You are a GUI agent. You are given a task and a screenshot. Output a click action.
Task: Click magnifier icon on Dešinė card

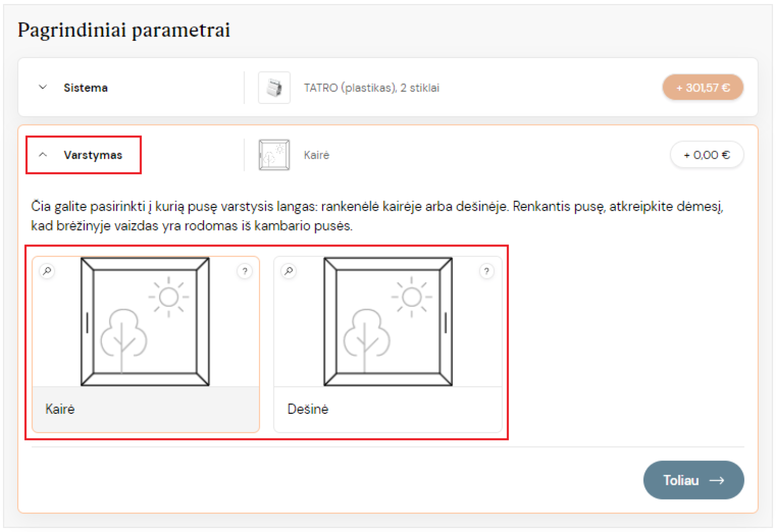289,271
